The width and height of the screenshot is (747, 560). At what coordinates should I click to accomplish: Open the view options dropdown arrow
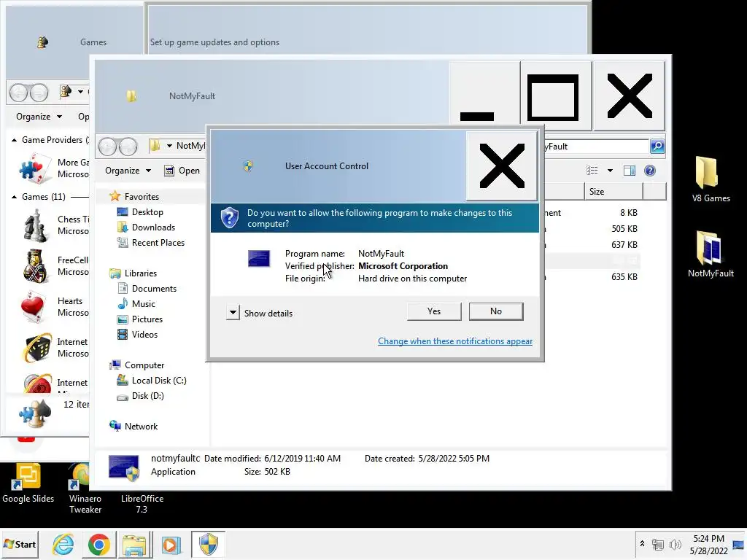(610, 171)
